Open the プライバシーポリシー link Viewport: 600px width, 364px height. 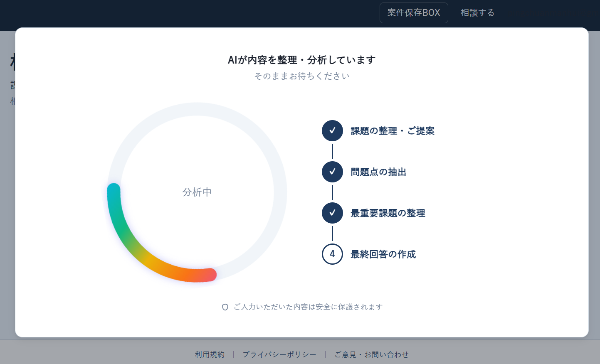pos(279,354)
